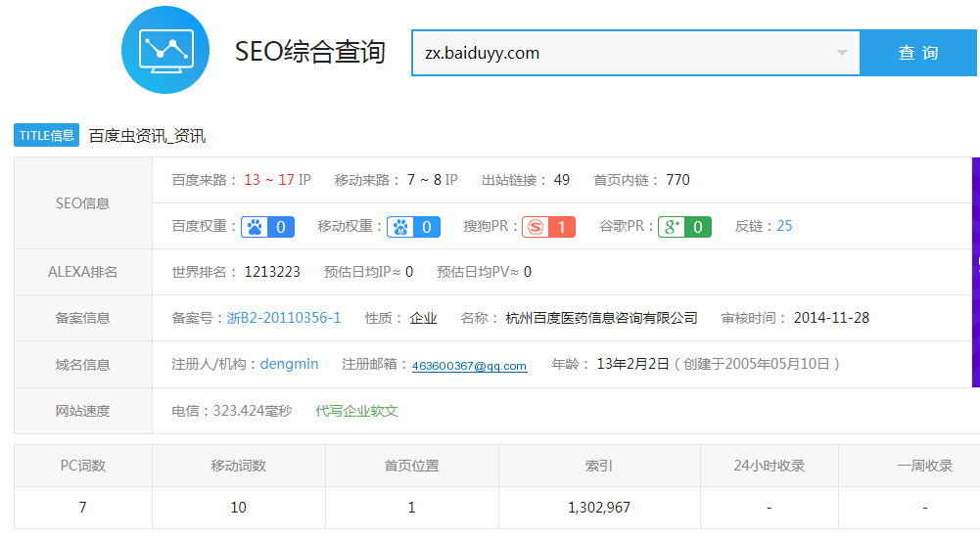
Task: Click the 性质 value 企业
Action: pyautogui.click(x=423, y=318)
